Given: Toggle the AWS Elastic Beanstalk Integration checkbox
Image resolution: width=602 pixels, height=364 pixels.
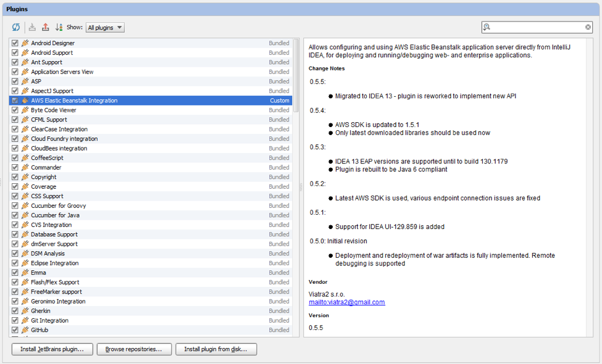Looking at the screenshot, I should (15, 101).
